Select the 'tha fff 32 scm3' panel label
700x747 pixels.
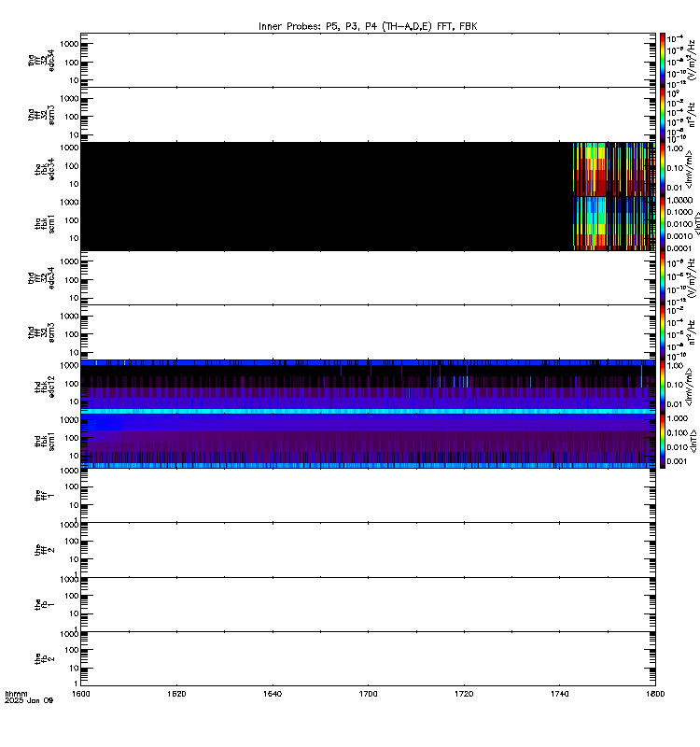click(x=41, y=115)
